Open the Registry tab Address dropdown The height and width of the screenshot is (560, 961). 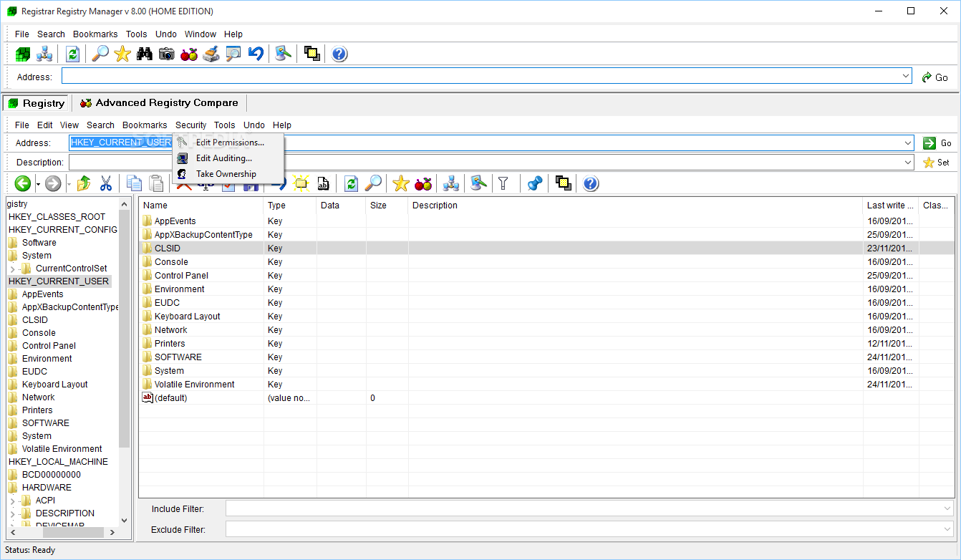(908, 143)
